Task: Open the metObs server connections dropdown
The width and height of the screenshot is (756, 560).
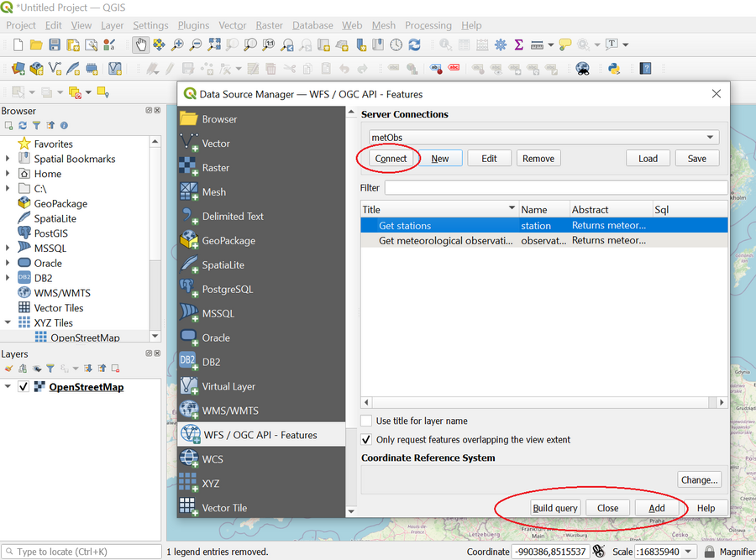Action: pyautogui.click(x=711, y=137)
